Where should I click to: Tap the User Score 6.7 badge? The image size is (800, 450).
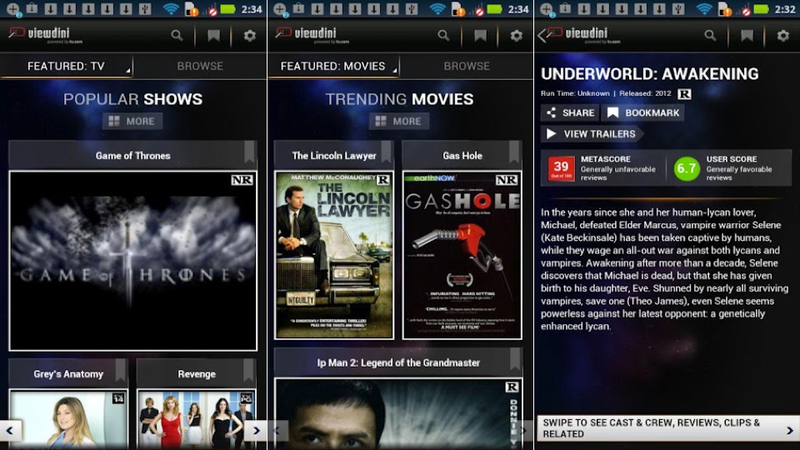[687, 168]
